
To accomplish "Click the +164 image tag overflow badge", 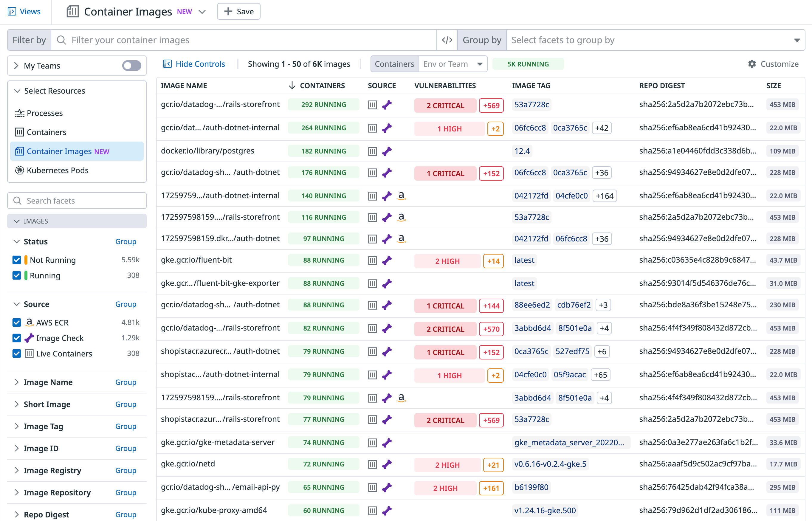I will pyautogui.click(x=605, y=196).
